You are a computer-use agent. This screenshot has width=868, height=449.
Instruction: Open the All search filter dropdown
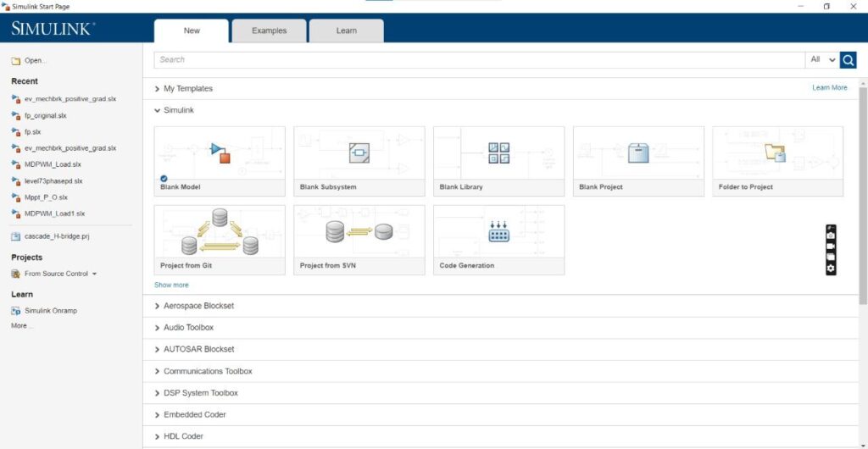point(822,59)
